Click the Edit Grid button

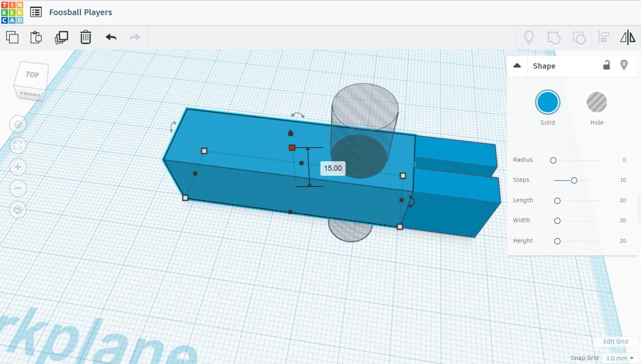[x=615, y=341]
